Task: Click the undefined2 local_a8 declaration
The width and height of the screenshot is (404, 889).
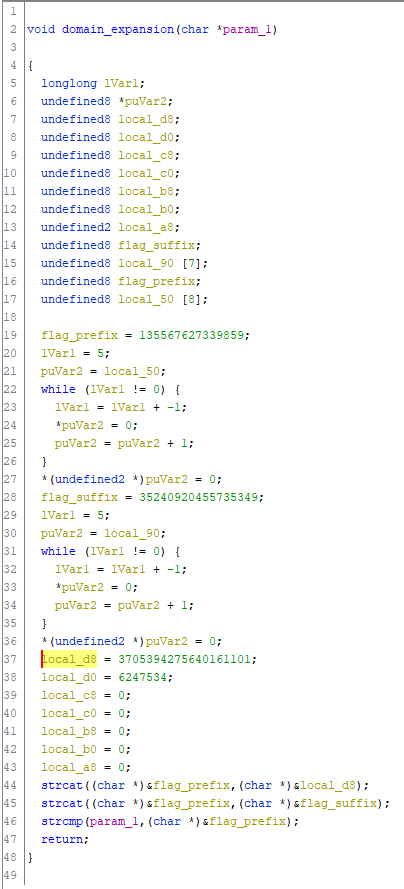Action: pos(110,227)
